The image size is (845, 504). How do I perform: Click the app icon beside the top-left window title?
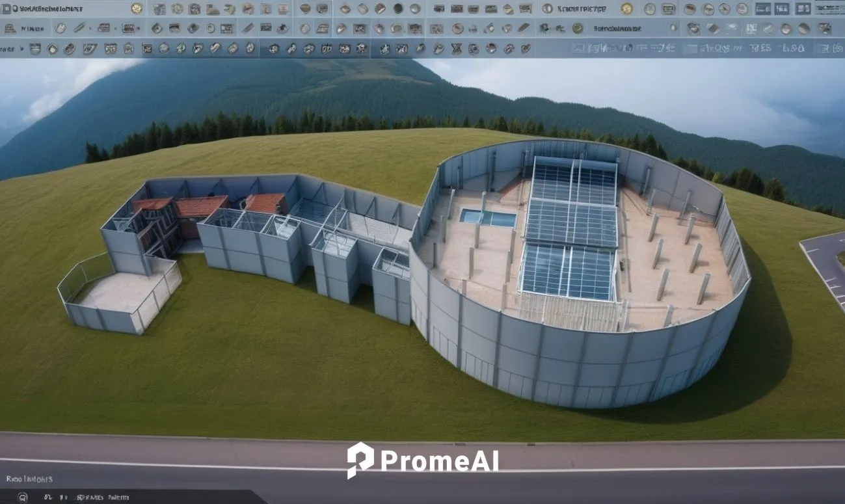coord(7,9)
